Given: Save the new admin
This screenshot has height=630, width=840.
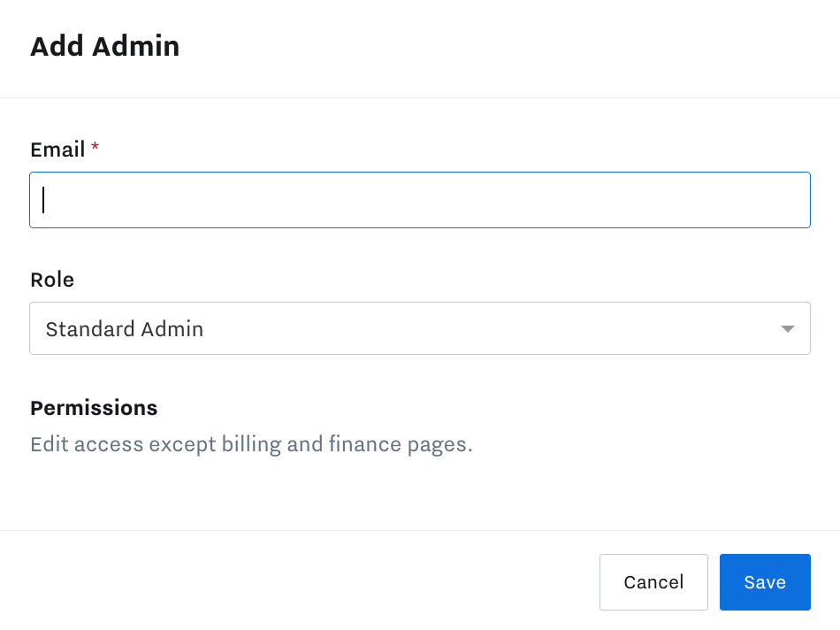Looking at the screenshot, I should (765, 581).
